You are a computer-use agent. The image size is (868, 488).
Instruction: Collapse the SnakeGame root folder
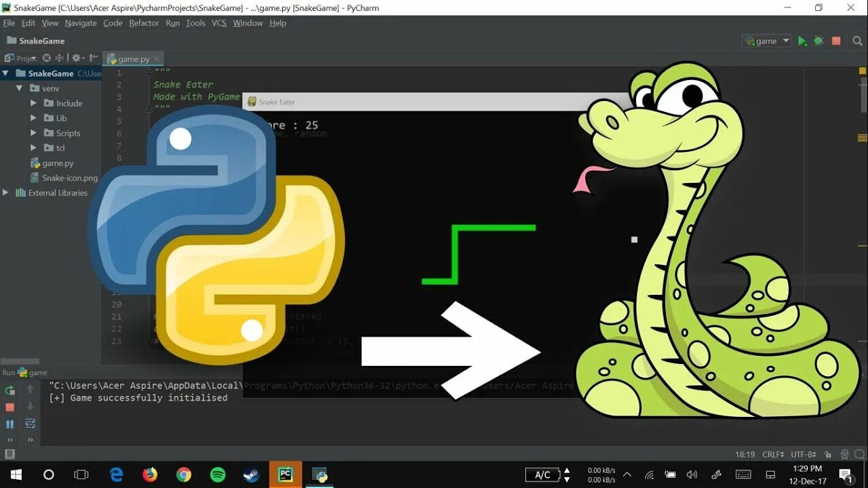[x=5, y=73]
